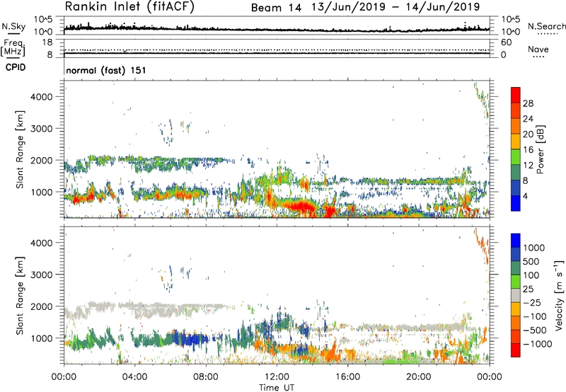The image size is (566, 392).
Task: Click the 'Slant Range [km]' label of the power panel
Action: (x=20, y=149)
